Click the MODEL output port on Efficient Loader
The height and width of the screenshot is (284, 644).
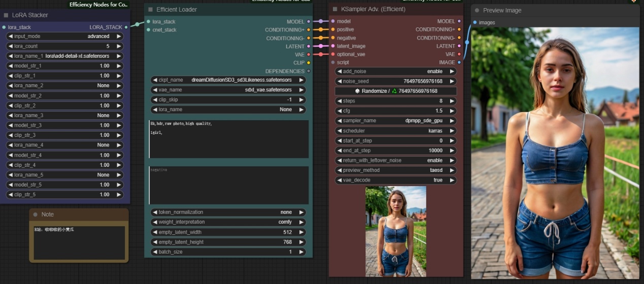tap(309, 21)
